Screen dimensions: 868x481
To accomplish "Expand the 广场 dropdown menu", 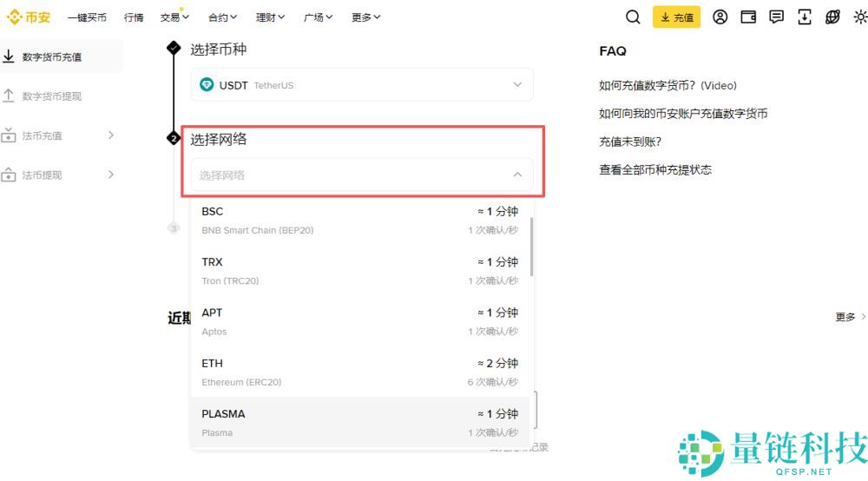I will click(319, 17).
